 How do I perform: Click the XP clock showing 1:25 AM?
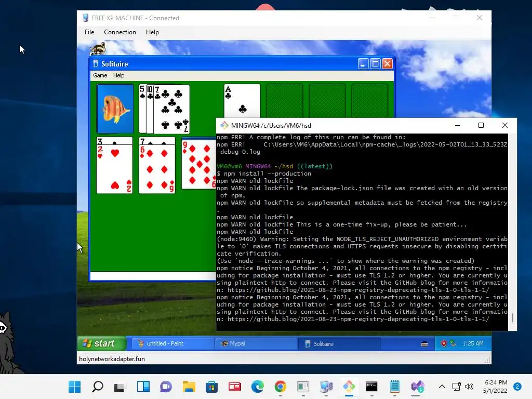pos(473,343)
